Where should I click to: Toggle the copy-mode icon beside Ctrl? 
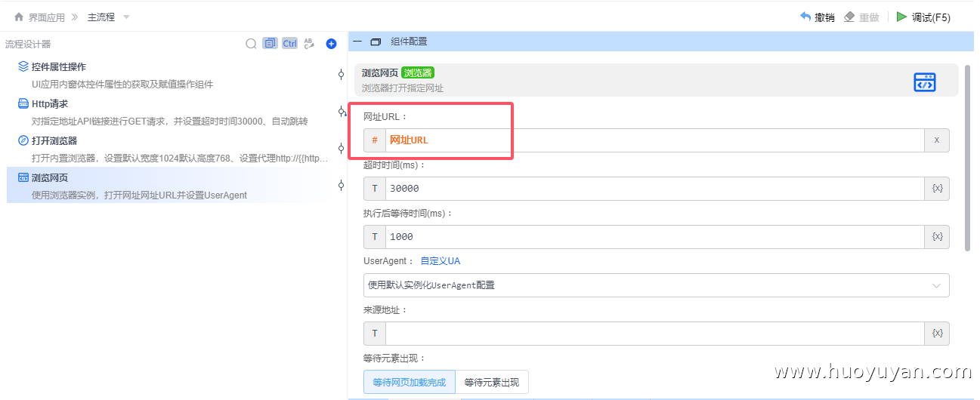click(270, 44)
